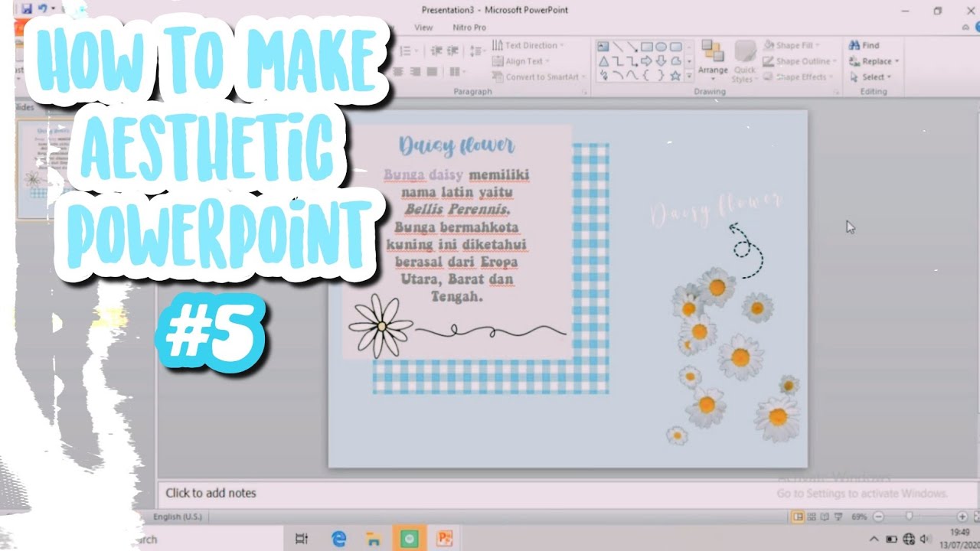Select the Left Brace shape
The height and width of the screenshot is (551, 980).
point(647,75)
